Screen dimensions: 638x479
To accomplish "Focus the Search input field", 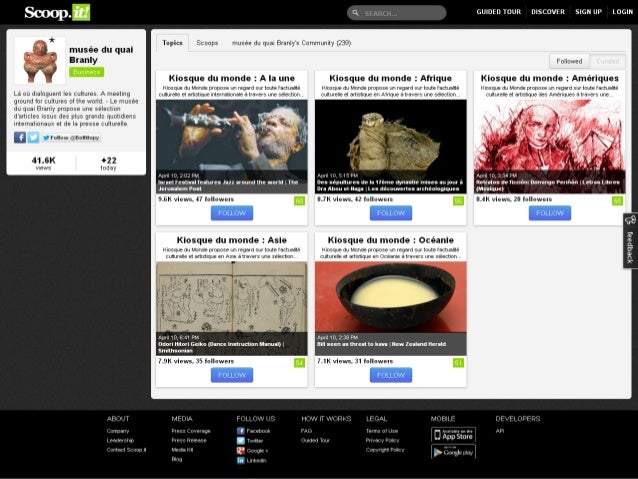I will pyautogui.click(x=397, y=13).
